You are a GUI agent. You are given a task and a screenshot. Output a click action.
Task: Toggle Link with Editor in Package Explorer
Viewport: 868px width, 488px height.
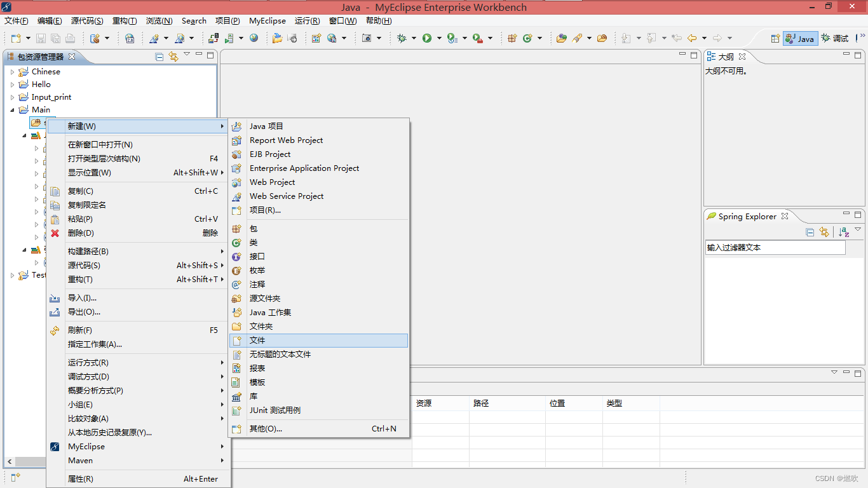click(x=173, y=57)
